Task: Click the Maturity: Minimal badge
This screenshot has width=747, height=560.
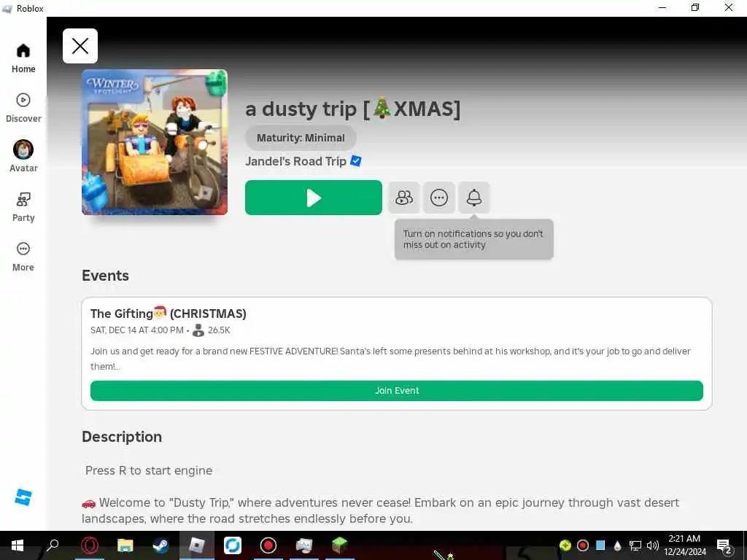Action: coord(301,138)
